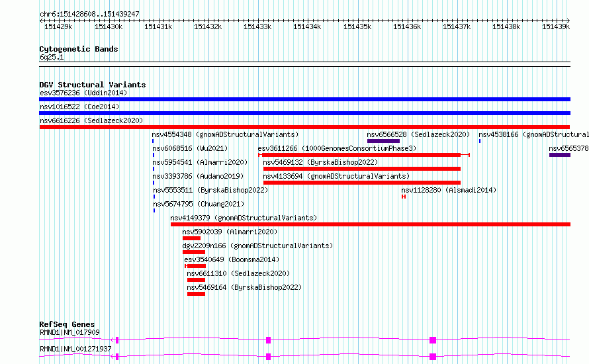
Task: Open the nsv4149379 (gnomADStructuralVariants) label
Action: click(244, 218)
